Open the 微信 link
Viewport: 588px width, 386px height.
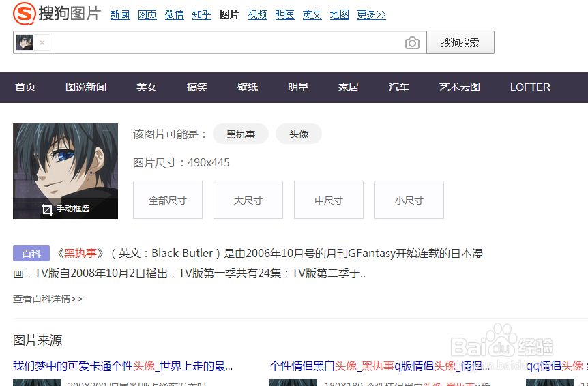click(175, 14)
